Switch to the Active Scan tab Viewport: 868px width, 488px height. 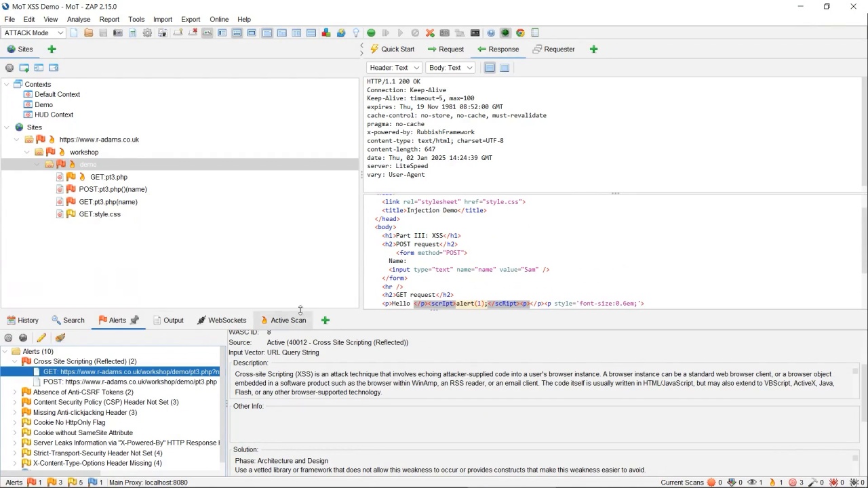click(x=288, y=320)
